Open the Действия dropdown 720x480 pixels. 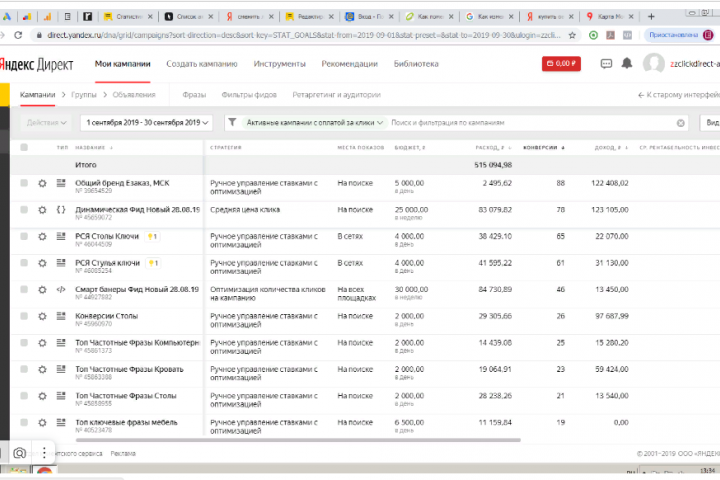[46, 123]
